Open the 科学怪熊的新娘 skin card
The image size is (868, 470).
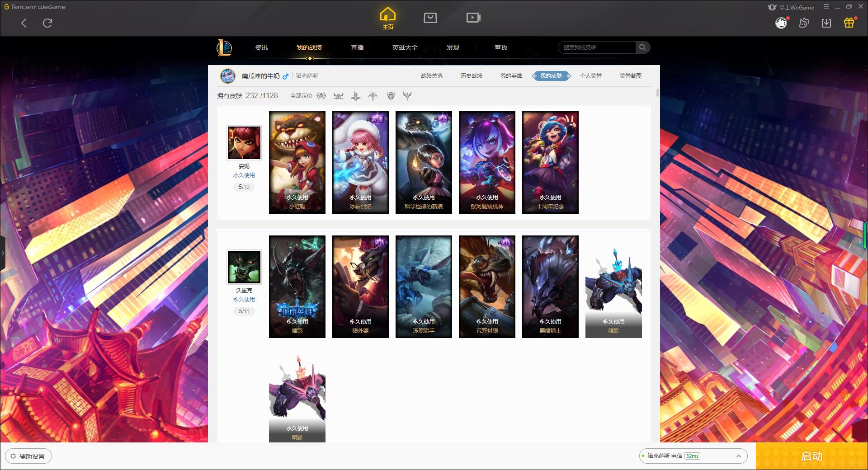424,163
